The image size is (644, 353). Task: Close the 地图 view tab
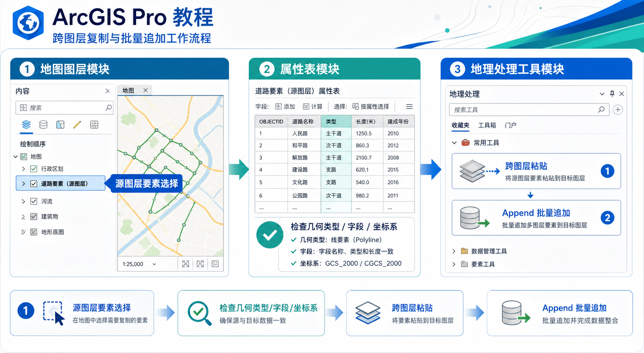[145, 90]
